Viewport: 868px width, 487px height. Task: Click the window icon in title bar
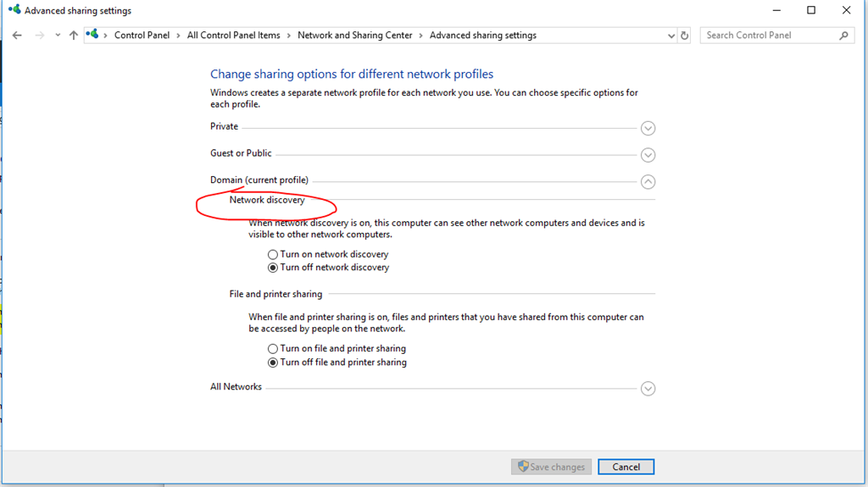14,10
